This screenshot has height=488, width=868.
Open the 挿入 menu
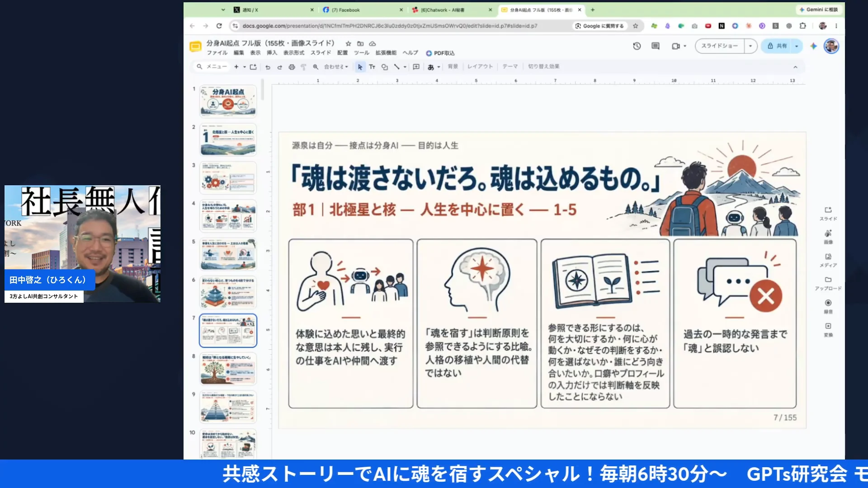pyautogui.click(x=272, y=53)
